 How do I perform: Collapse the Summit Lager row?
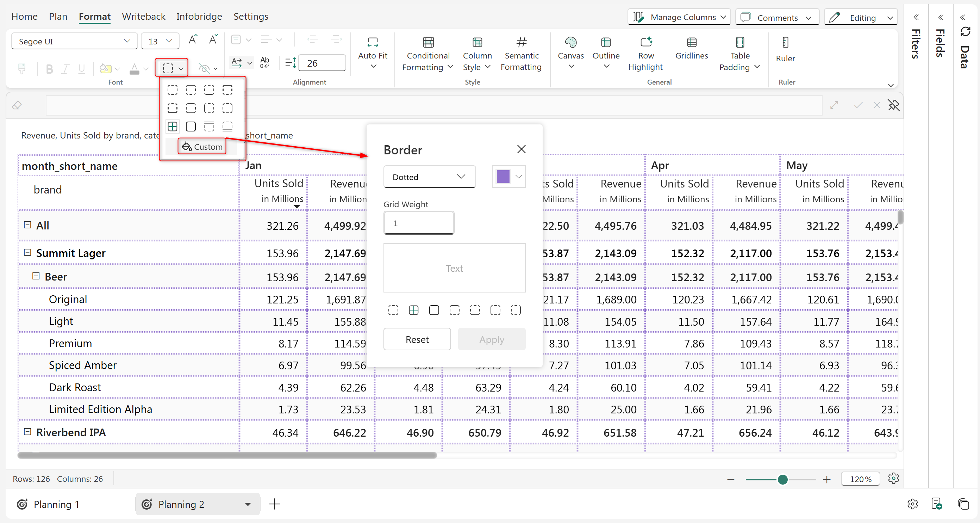27,252
